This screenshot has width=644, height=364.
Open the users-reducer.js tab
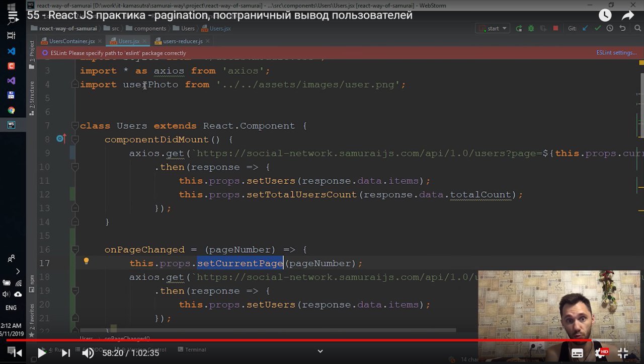[183, 41]
